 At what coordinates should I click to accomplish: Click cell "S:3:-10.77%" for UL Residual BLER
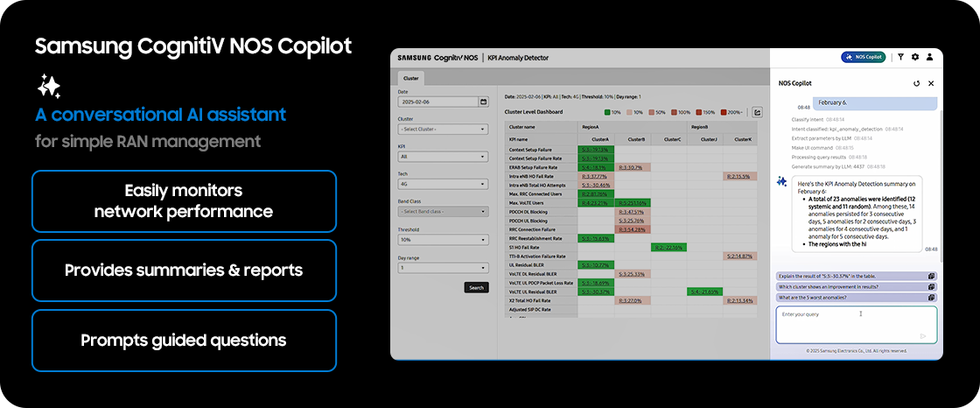pyautogui.click(x=596, y=264)
